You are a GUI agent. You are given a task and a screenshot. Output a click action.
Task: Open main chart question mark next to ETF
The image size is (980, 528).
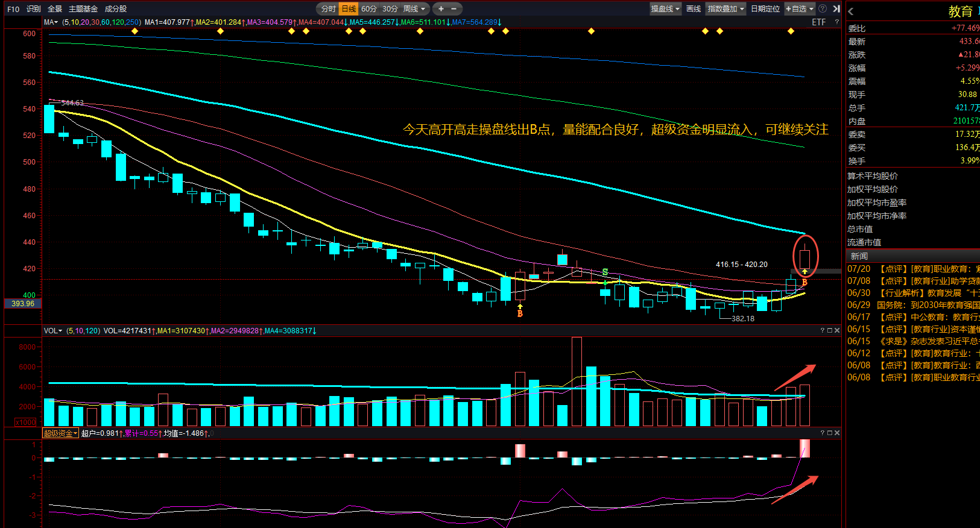836,22
